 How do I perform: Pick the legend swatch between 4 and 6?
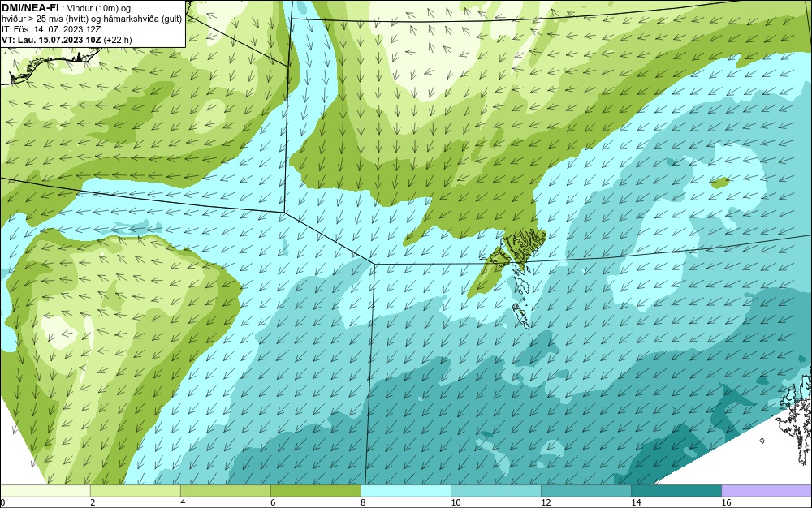226,490
